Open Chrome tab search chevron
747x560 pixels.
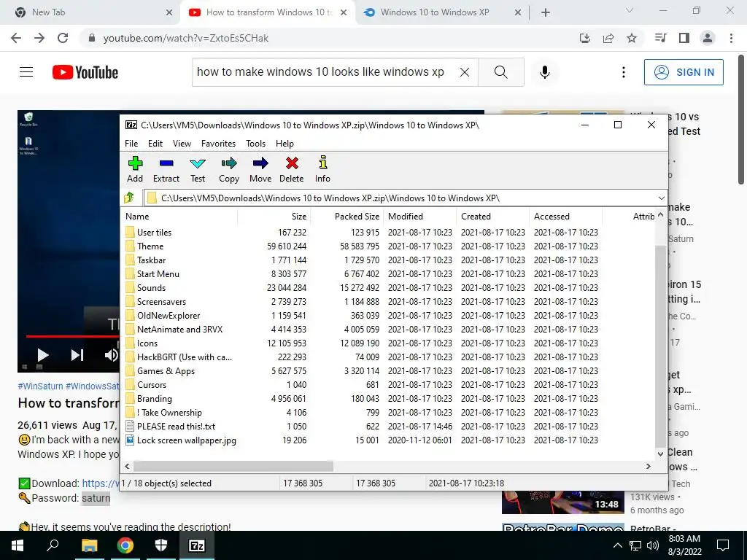(630, 10)
